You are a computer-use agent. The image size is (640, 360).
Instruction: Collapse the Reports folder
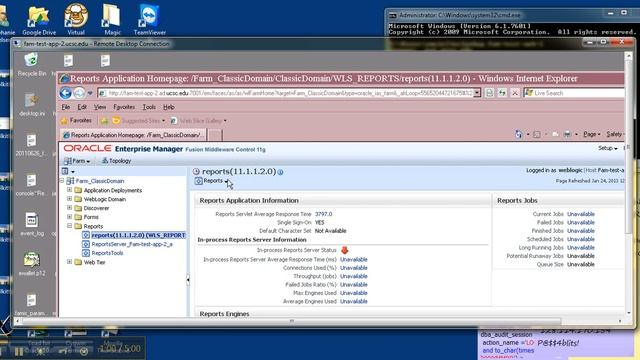[69, 226]
